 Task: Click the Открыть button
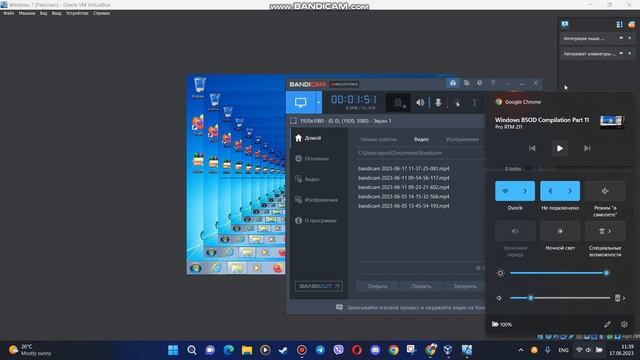[x=378, y=286]
